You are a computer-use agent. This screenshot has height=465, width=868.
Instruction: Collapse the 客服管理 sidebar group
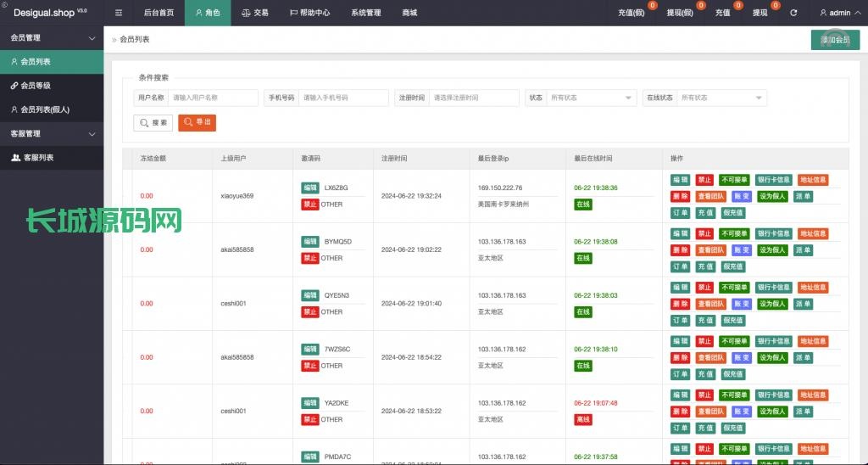coord(92,134)
